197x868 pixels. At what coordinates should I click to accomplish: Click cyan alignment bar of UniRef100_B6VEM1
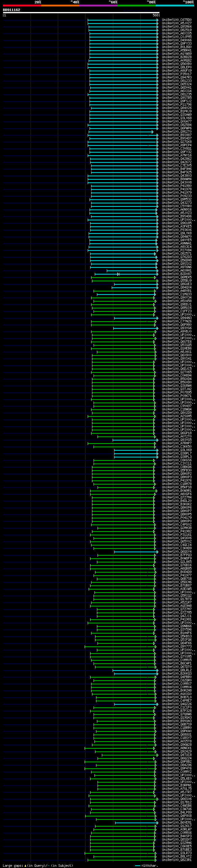[x=137, y=822]
